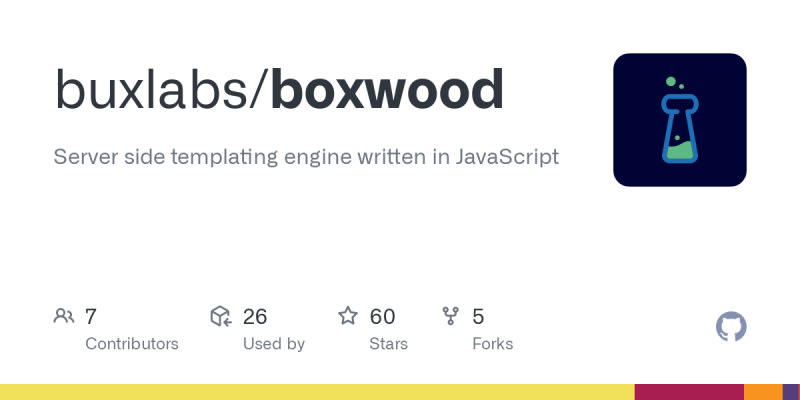The width and height of the screenshot is (800, 400).
Task: Click the yellow JavaScript language bar segment
Action: (x=317, y=392)
